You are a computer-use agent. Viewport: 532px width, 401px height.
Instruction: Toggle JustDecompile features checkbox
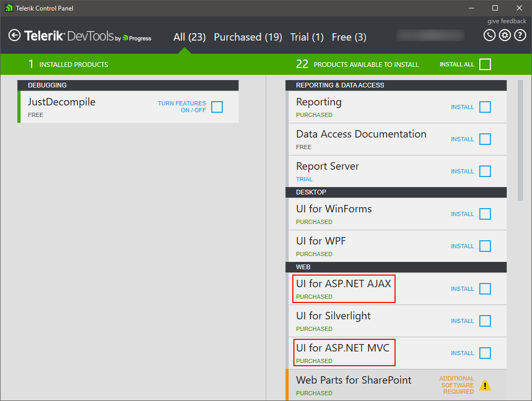(217, 106)
